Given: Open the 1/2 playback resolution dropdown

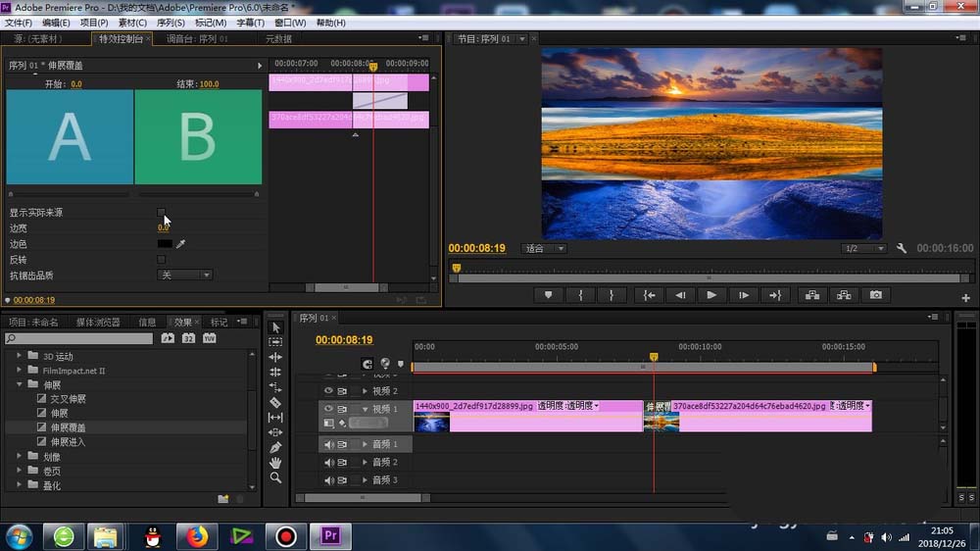Looking at the screenshot, I should 863,248.
